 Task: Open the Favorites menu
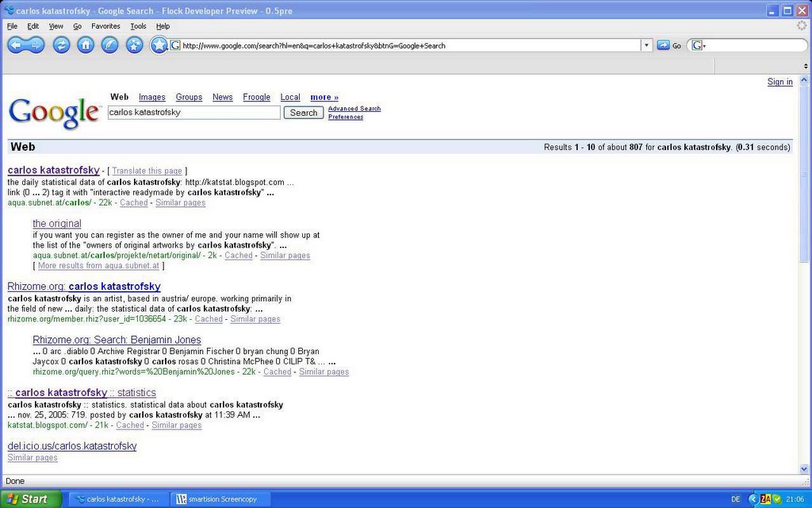(x=105, y=26)
